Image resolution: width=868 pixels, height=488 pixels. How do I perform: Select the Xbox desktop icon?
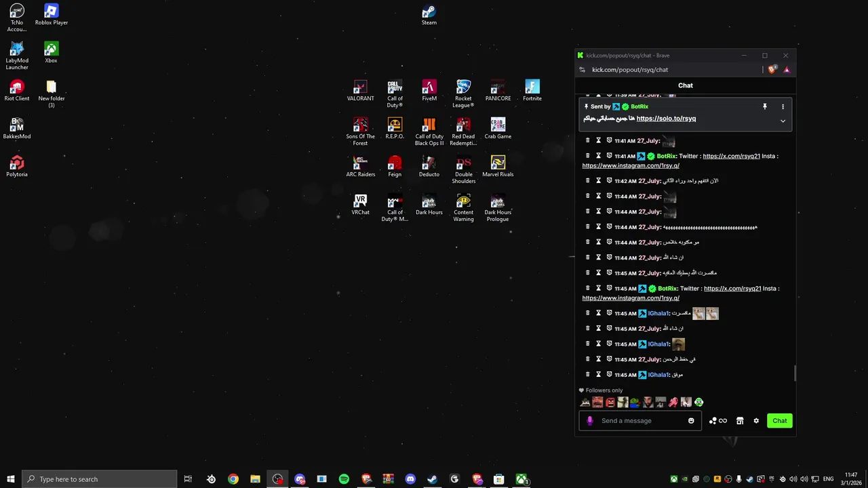(x=51, y=53)
